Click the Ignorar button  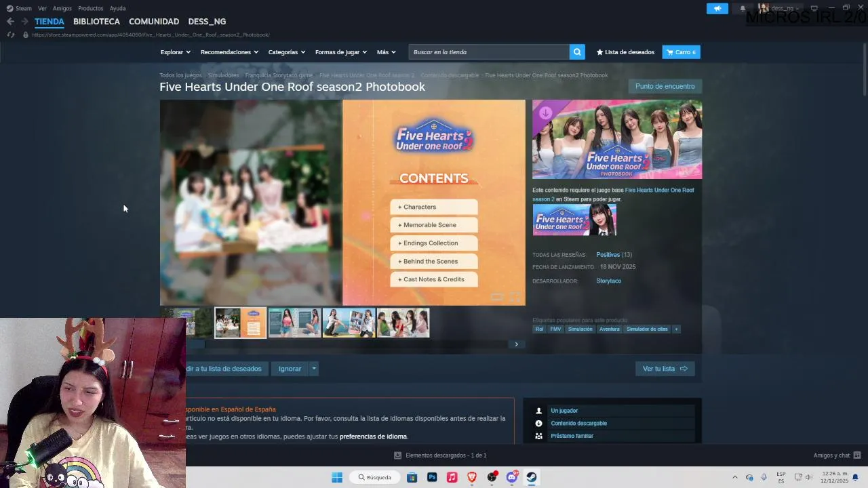pos(290,369)
